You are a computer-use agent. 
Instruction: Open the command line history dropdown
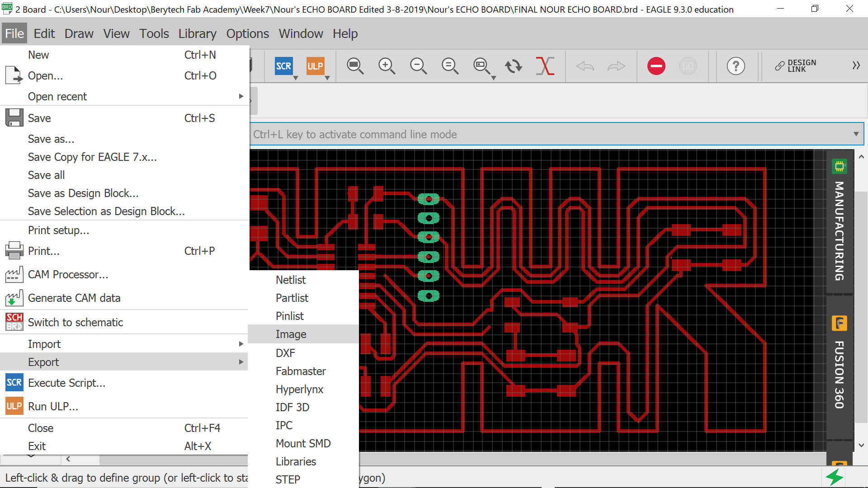(856, 134)
